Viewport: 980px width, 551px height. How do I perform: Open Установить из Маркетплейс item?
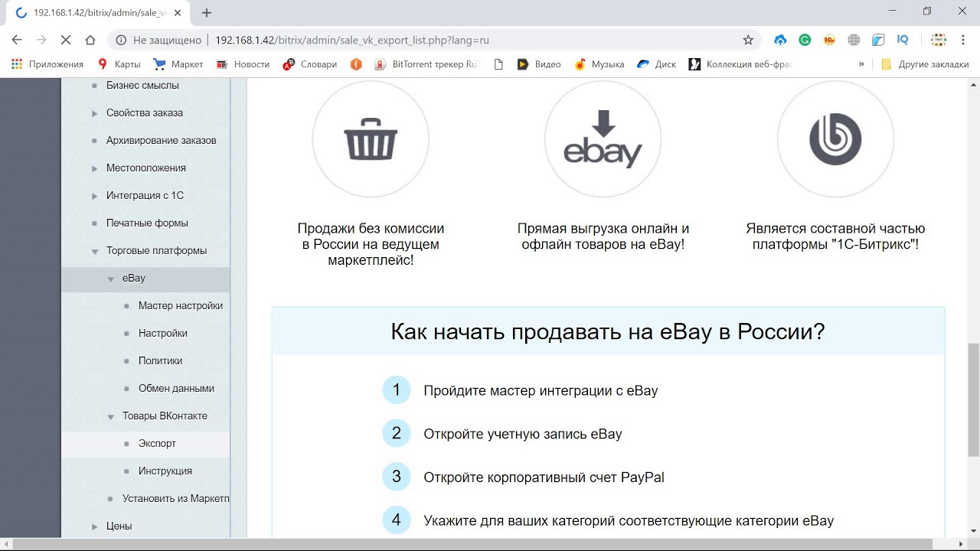(175, 498)
